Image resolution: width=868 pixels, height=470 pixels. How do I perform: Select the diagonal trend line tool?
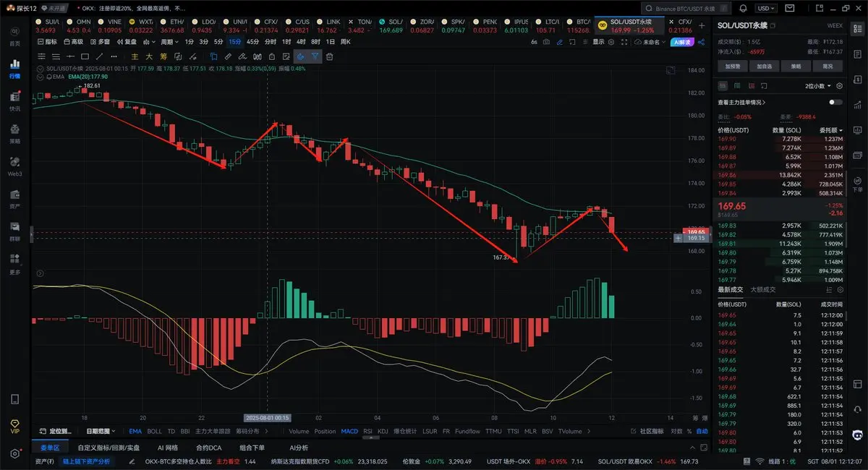[x=100, y=56]
